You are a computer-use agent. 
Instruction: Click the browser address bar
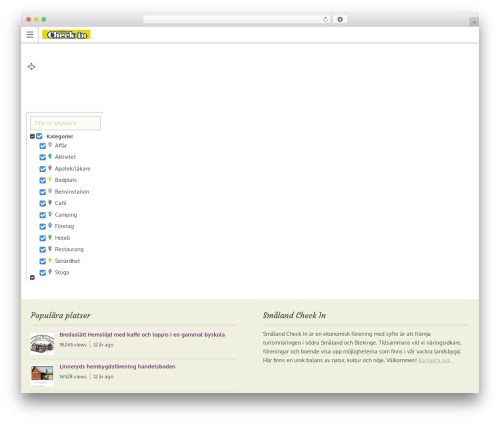[x=237, y=19]
